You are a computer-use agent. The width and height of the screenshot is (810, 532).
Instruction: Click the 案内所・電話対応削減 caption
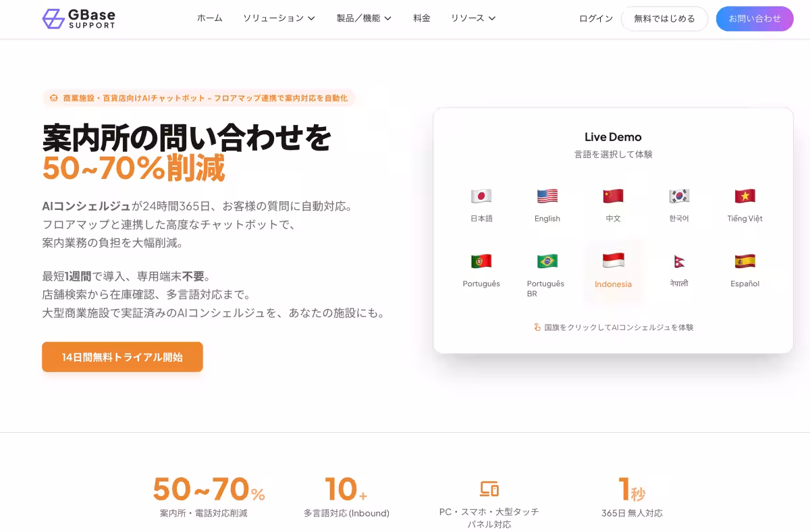tap(204, 514)
